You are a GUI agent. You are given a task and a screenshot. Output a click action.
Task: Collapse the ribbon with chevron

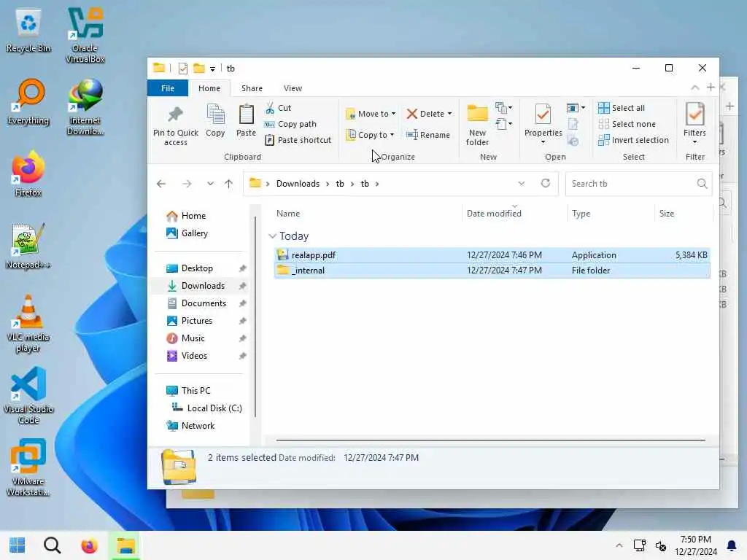pos(695,87)
